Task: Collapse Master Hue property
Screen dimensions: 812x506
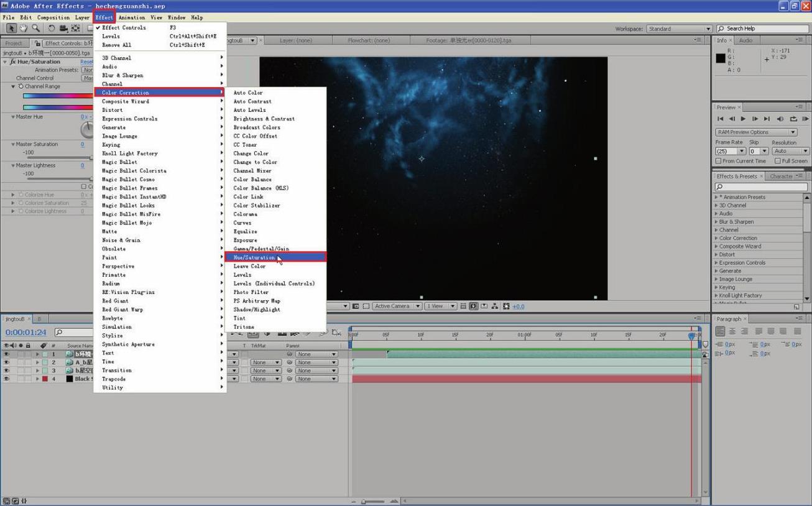Action: pyautogui.click(x=13, y=117)
